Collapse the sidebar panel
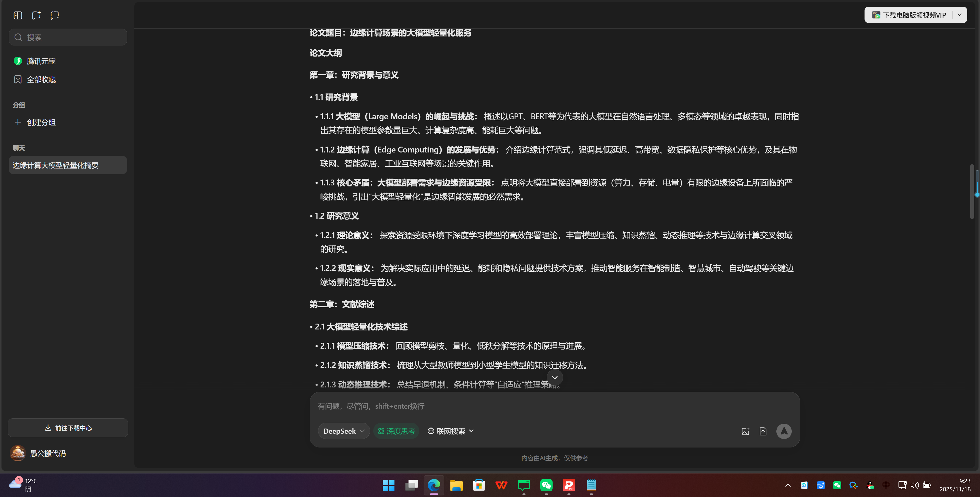Image resolution: width=980 pixels, height=497 pixels. [17, 15]
